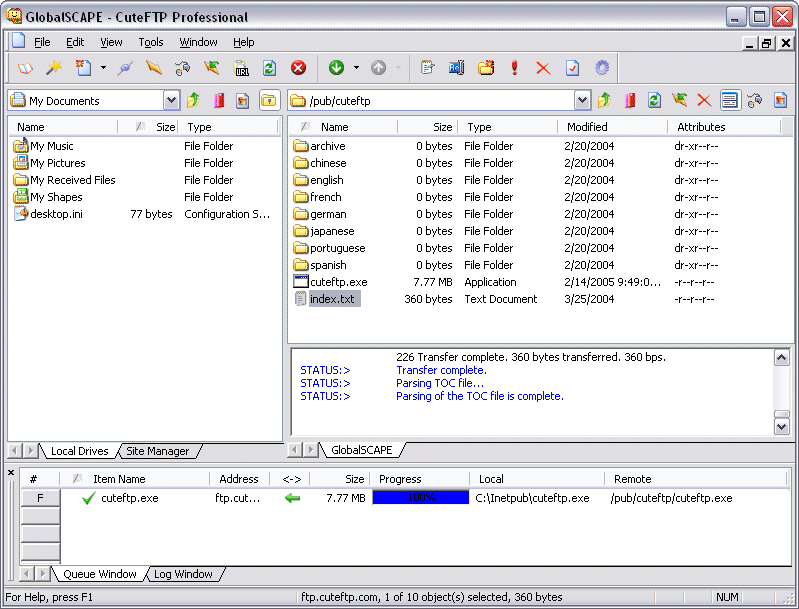799x609 pixels.
Task: Sort remote list by Modified column
Action: coord(612,127)
